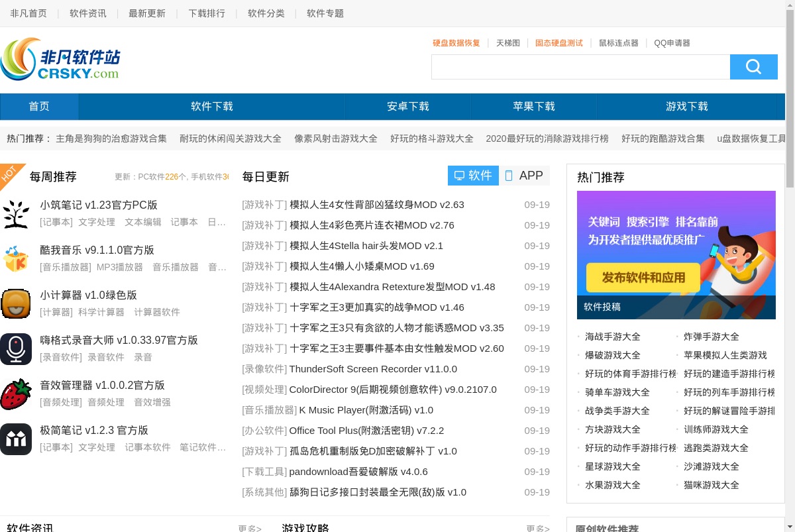Image resolution: width=795 pixels, height=532 pixels.
Task: Open 水果游戏大全 link
Action: tap(613, 485)
